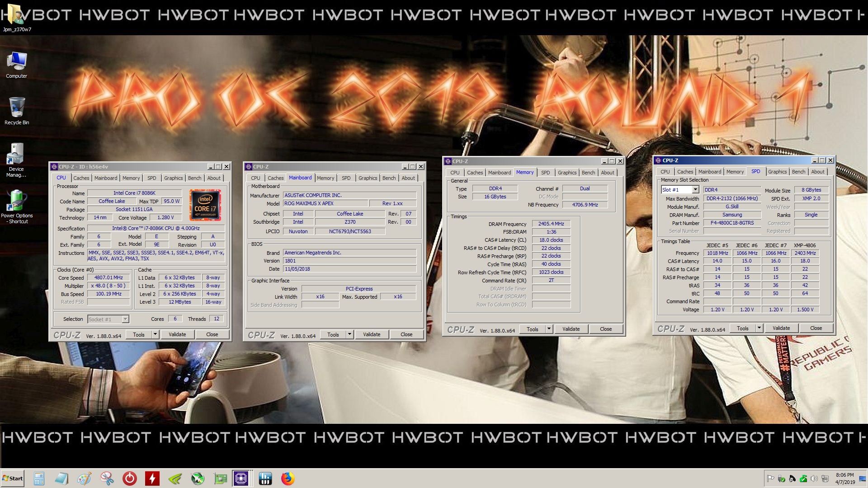Open the Computer desktop icon
Image resolution: width=868 pixels, height=488 pixels.
[17, 65]
